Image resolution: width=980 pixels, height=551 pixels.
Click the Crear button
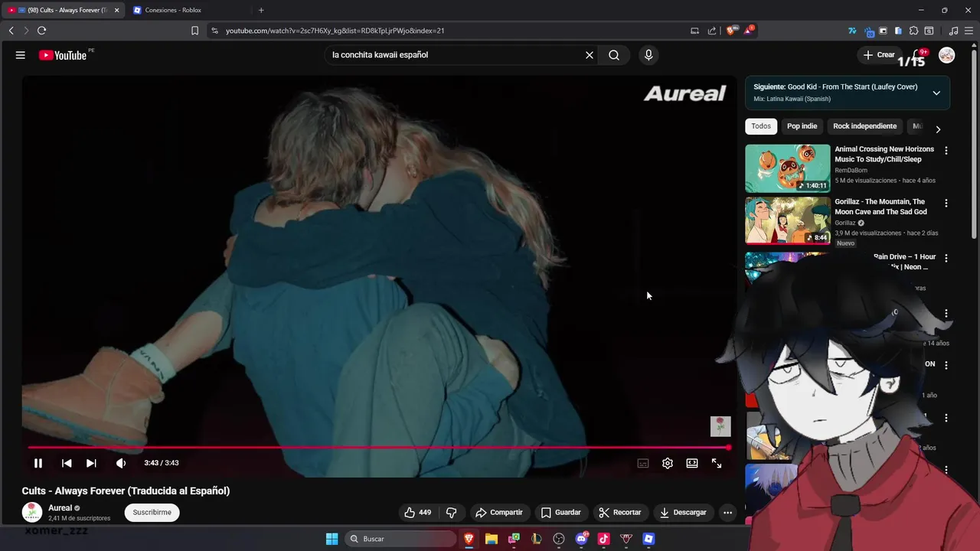click(879, 55)
